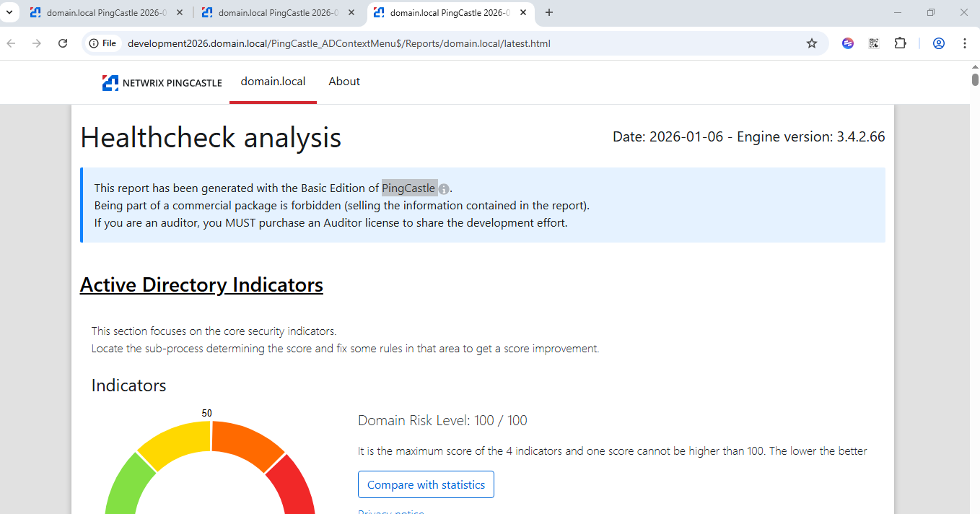This screenshot has height=514, width=980.
Task: Open the Chrome profile avatar
Action: click(x=938, y=43)
